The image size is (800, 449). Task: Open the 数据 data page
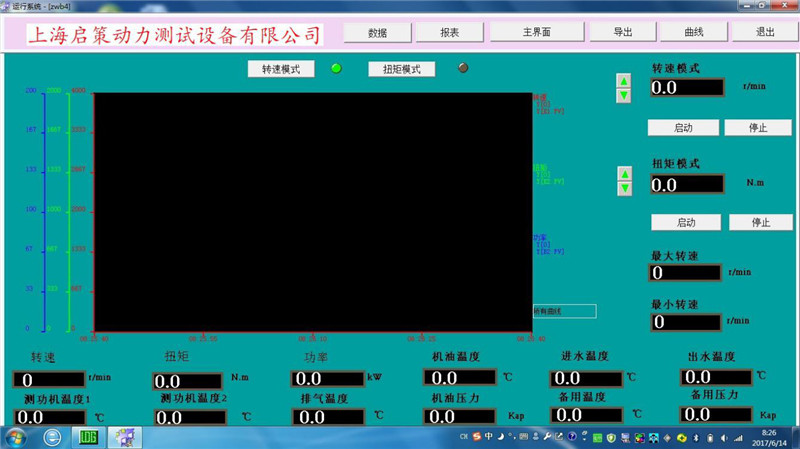coord(377,32)
